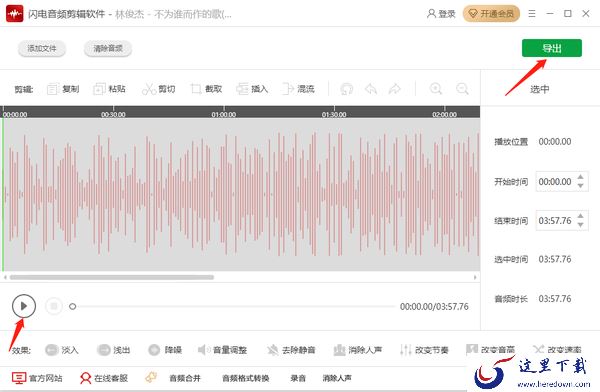
Task: Decrease 开始时间 with down arrow
Action: coord(580,186)
